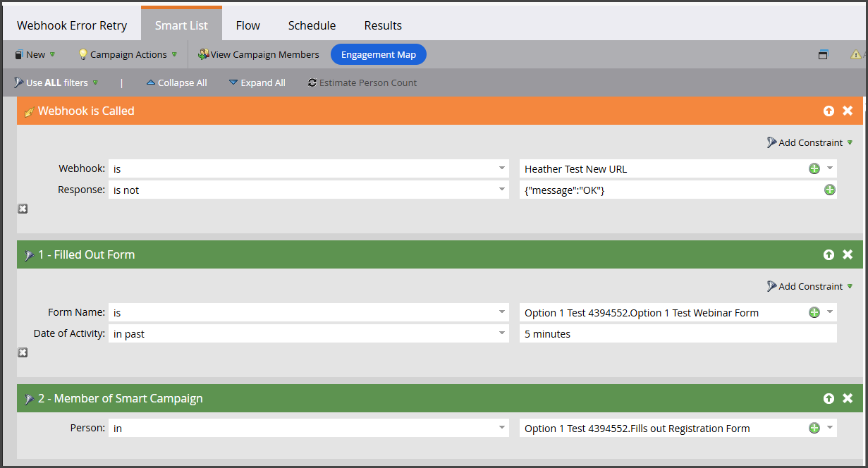Image resolution: width=868 pixels, height=468 pixels.
Task: Click green plus on Form Name value
Action: (814, 312)
